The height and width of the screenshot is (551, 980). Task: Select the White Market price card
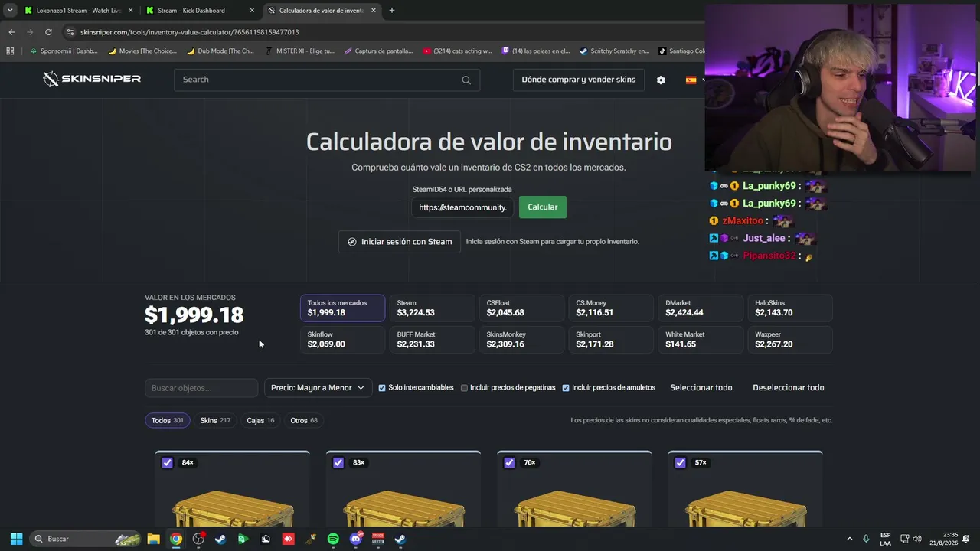coord(701,340)
